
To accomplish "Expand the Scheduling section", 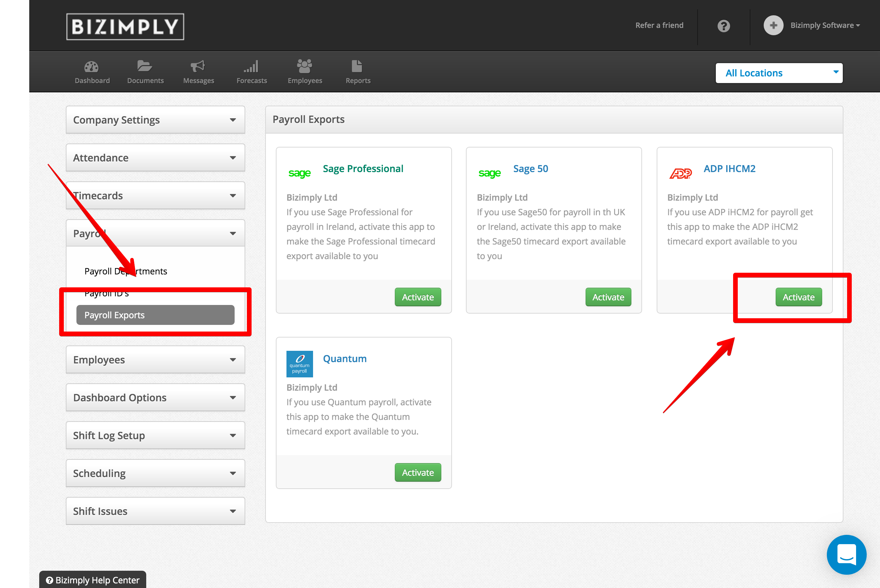I will point(155,473).
